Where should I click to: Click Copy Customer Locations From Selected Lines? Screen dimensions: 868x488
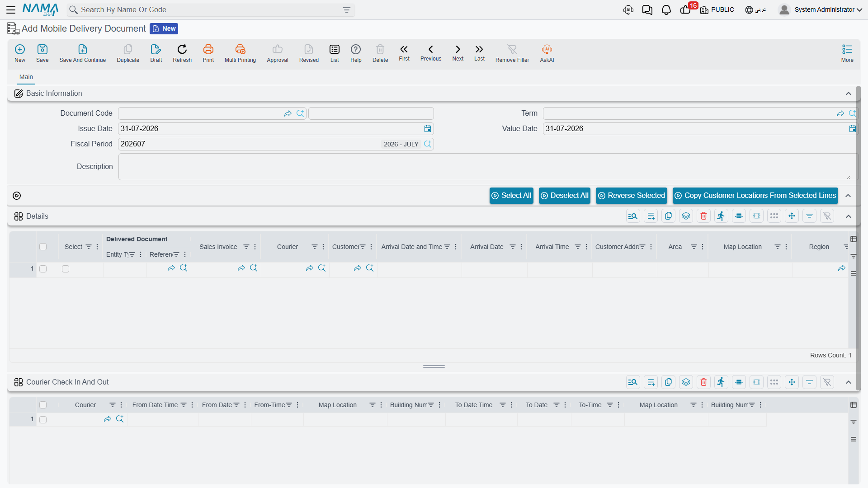(x=755, y=196)
